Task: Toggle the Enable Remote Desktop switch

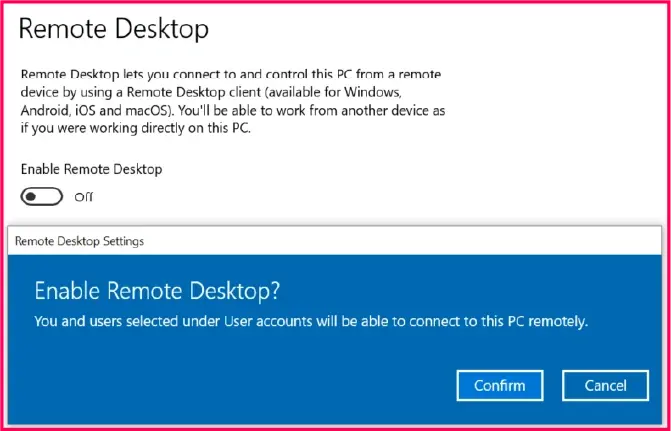Action: (x=41, y=196)
